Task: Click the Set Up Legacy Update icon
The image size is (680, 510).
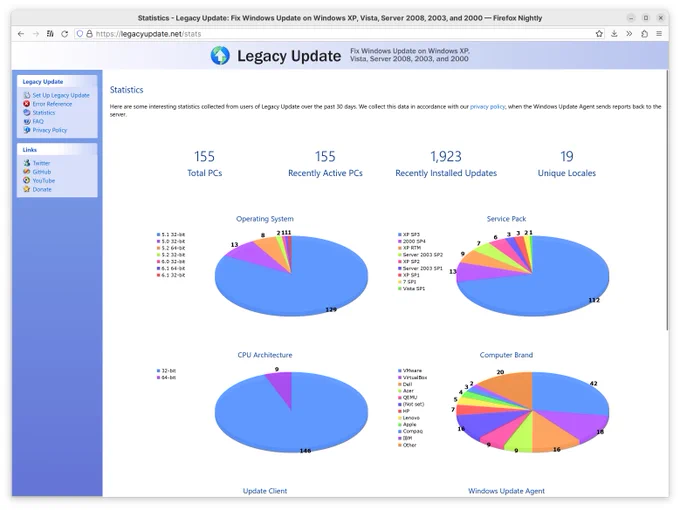Action: coord(26,95)
